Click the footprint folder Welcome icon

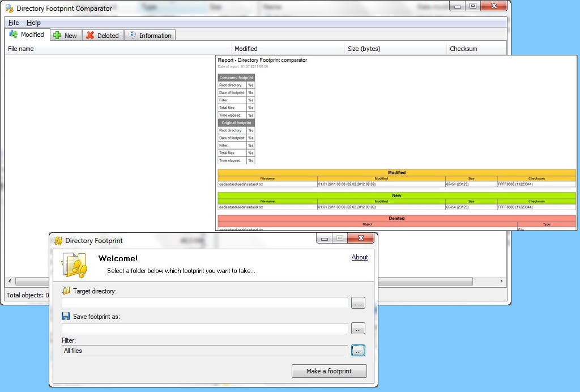[75, 265]
